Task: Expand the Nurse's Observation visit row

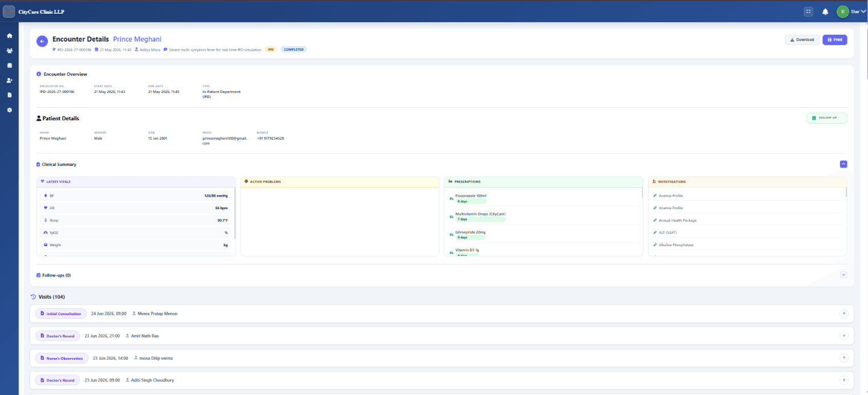Action: click(844, 358)
